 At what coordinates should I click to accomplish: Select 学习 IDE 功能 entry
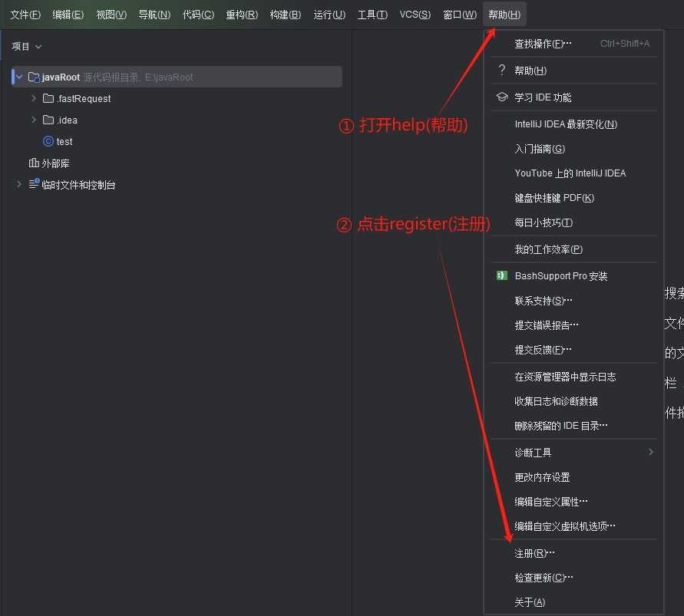(x=573, y=97)
